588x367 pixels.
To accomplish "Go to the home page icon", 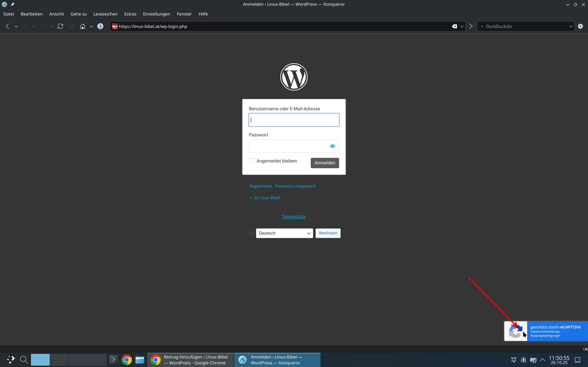I will (83, 26).
